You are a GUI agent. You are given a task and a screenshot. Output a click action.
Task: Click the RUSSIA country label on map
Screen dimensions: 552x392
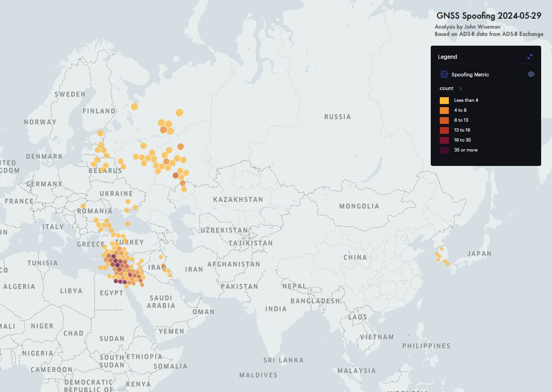pos(338,117)
